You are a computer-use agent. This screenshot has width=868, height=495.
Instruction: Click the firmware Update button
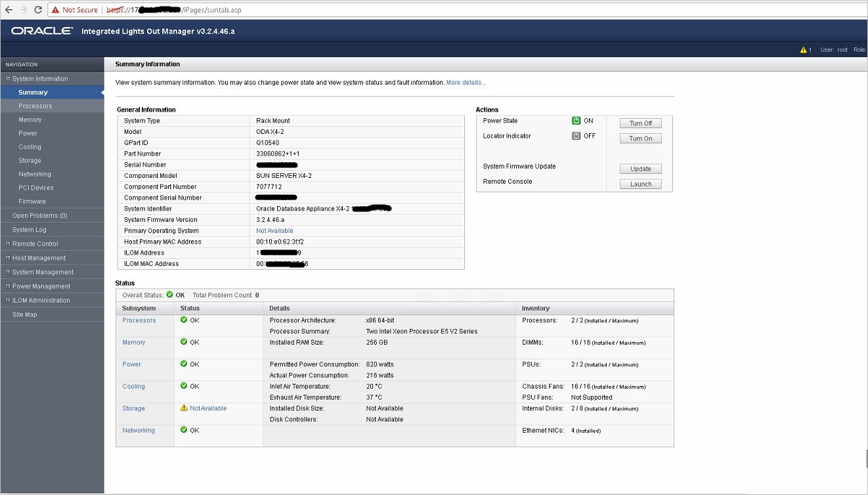(641, 169)
